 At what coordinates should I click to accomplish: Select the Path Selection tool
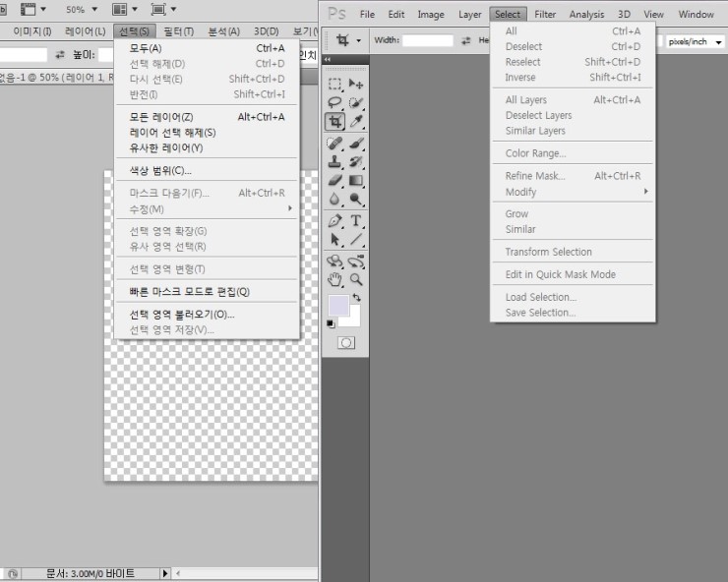coord(334,240)
